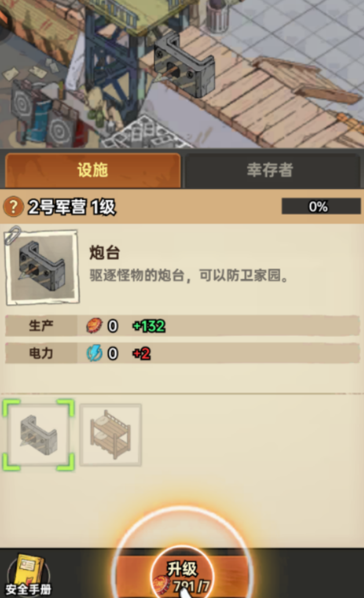This screenshot has width=364, height=598.
Task: Tap the 2号军营 1级 title
Action: click(72, 208)
